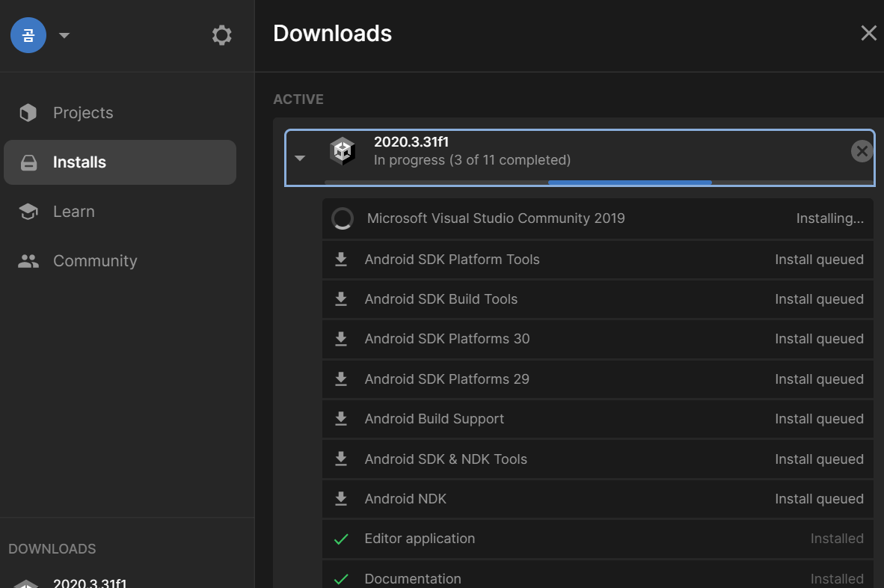This screenshot has height=588, width=884.
Task: Click the download icon next to Android NDK
Action: (341, 498)
